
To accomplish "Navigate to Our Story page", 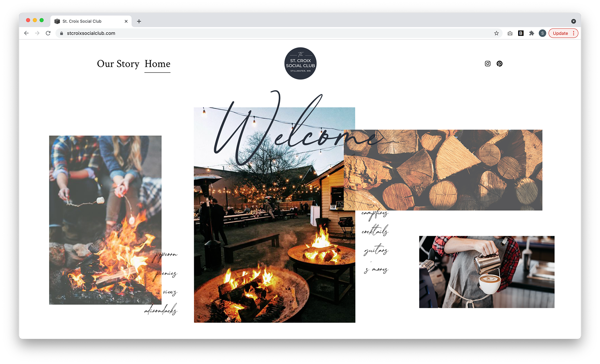I will click(118, 64).
